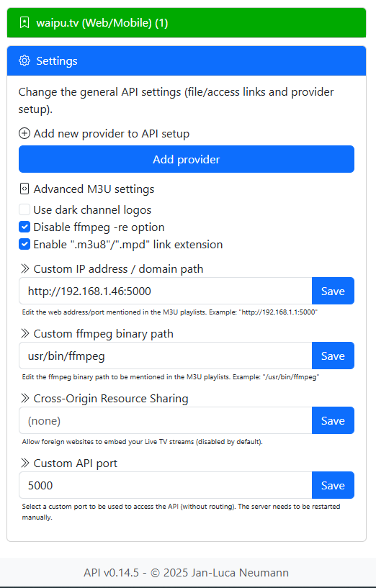The height and width of the screenshot is (588, 376).
Task: Click the Add provider button
Action: tap(187, 159)
